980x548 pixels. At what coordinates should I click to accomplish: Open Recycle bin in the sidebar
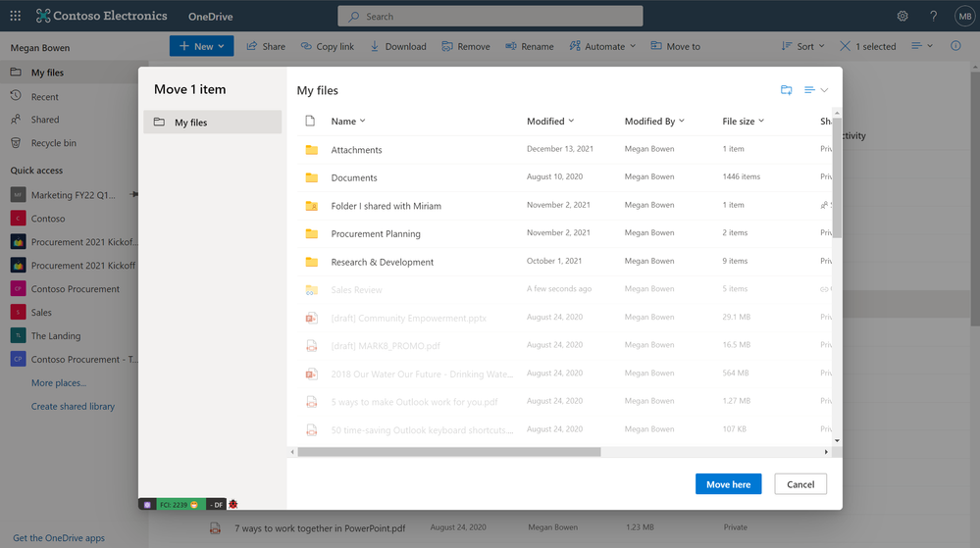tap(54, 143)
